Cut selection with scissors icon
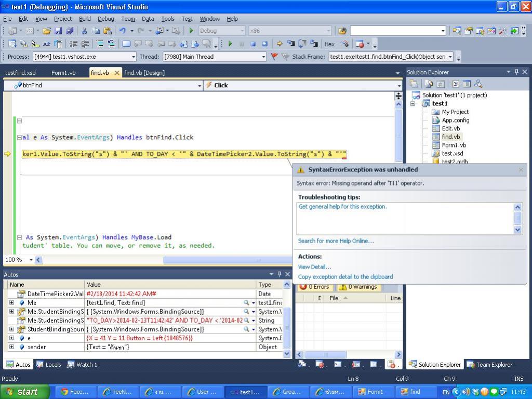Screen dimensions: 532x399 coord(84,31)
